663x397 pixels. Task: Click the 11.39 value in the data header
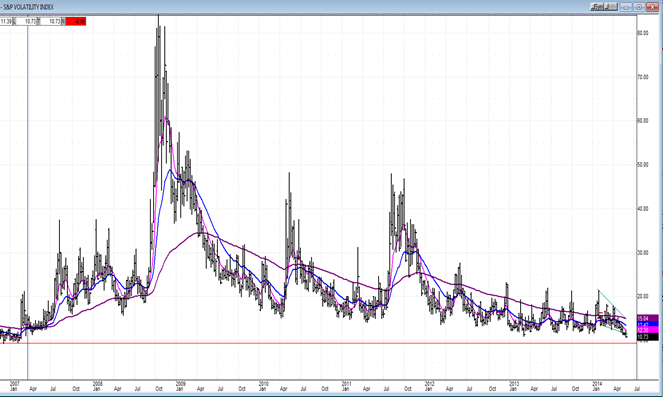[x=6, y=21]
